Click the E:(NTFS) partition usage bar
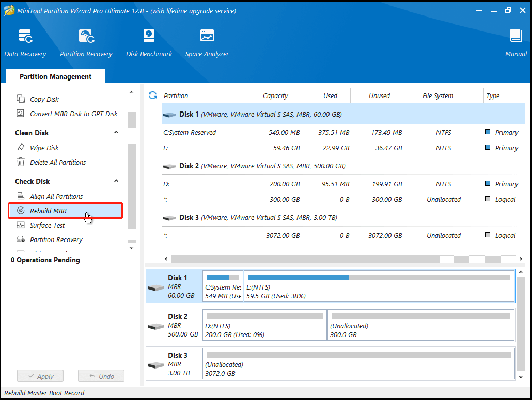This screenshot has width=532, height=400. point(379,278)
